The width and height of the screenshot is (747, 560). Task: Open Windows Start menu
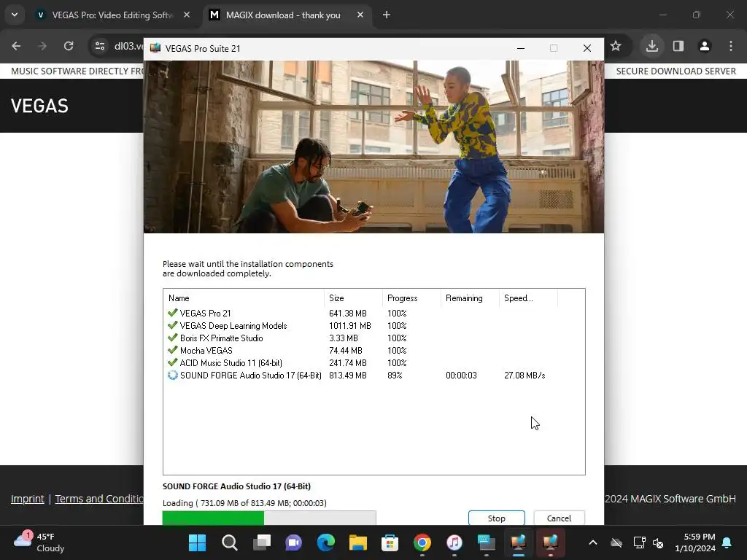point(197,542)
